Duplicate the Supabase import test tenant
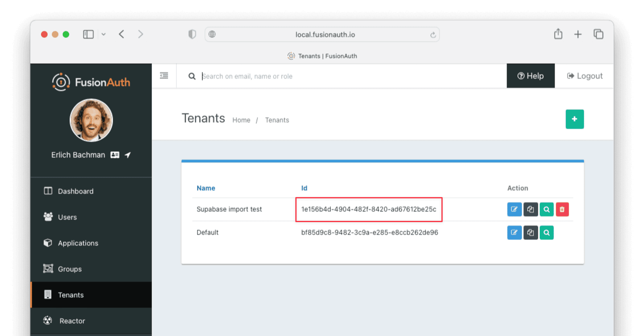Screen dimensions: 644x336 530,209
